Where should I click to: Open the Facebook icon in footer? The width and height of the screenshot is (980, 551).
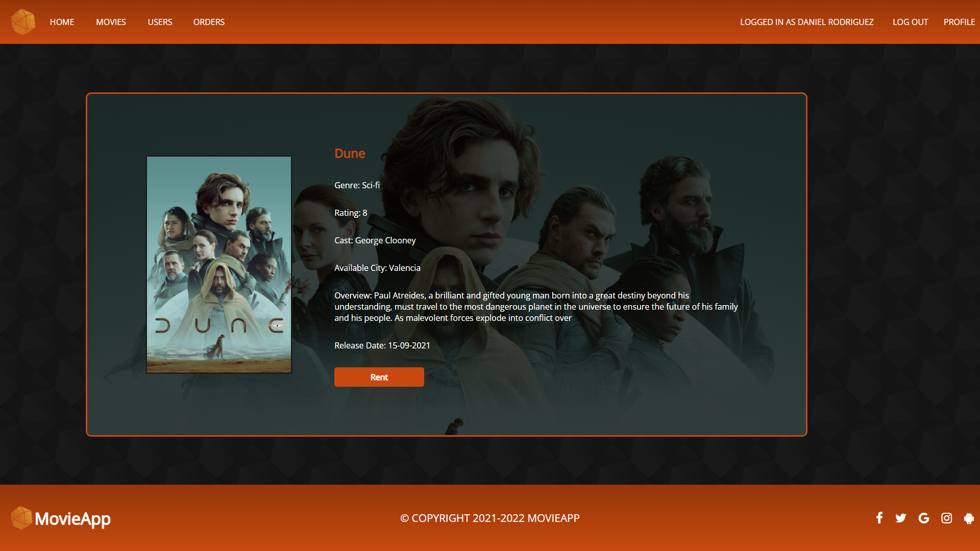coord(879,518)
